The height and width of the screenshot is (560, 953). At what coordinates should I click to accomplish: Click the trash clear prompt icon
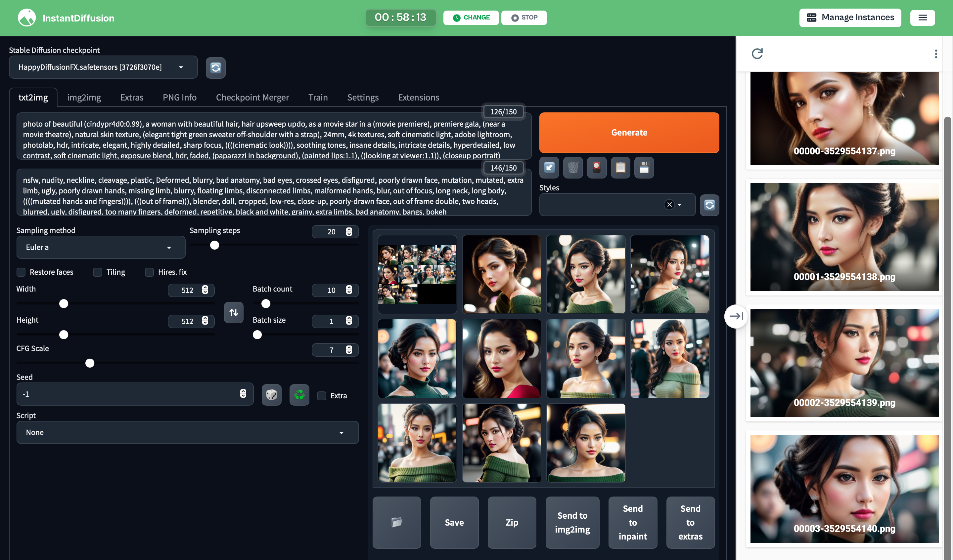572,167
